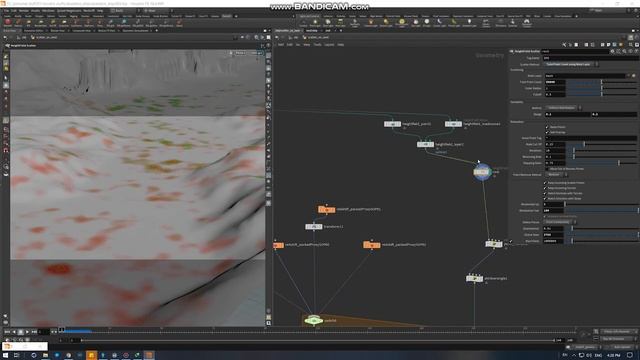This screenshot has height=360, width=640.
Task: Toggle Match Direction with Slope checkbox
Action: tap(545, 199)
